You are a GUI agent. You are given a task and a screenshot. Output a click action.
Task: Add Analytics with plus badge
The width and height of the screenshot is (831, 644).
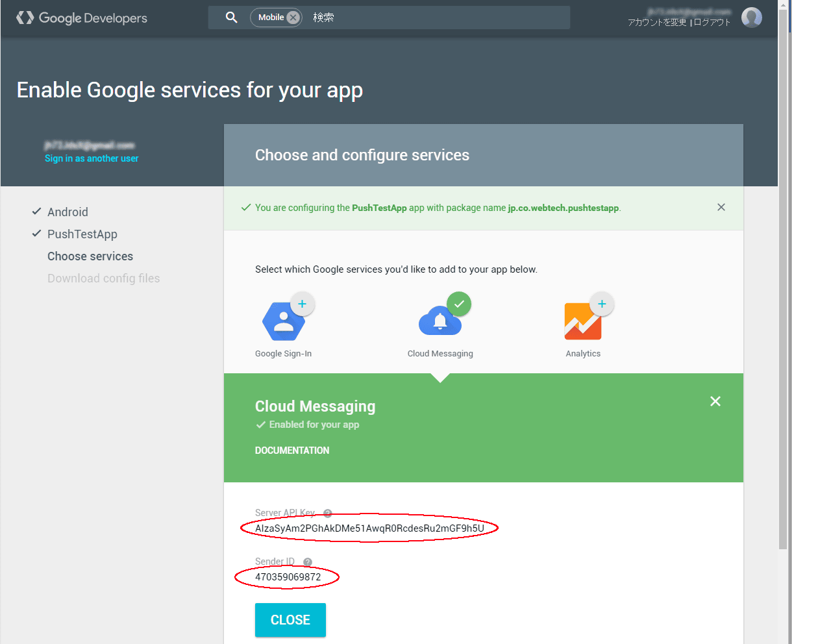tap(602, 304)
